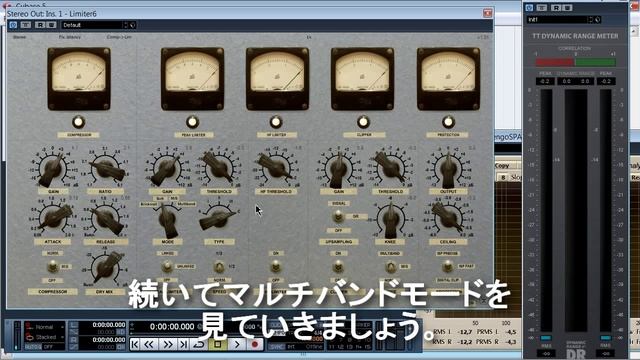Adjust the KNEE knob
Screen dimensions: 640x360
[x=391, y=220]
